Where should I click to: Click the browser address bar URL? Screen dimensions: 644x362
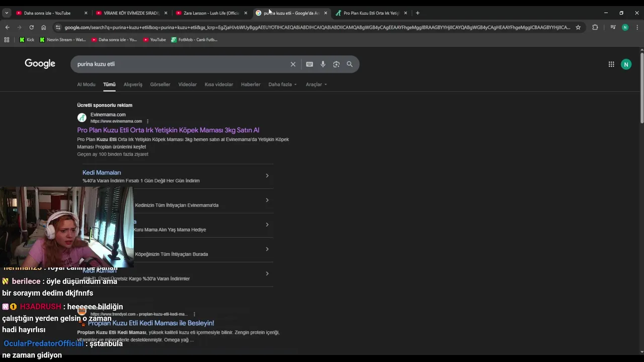point(317,27)
